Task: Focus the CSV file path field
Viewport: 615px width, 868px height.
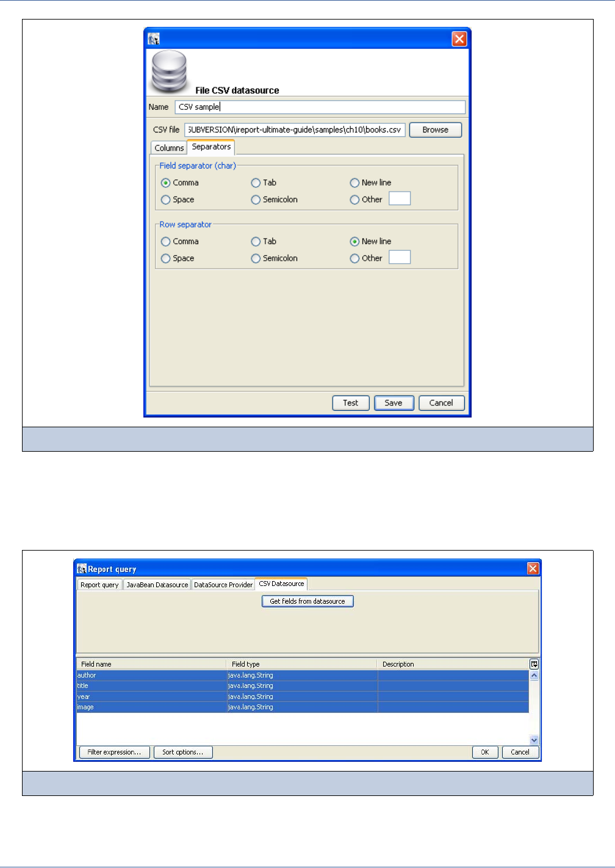Action: [295, 130]
